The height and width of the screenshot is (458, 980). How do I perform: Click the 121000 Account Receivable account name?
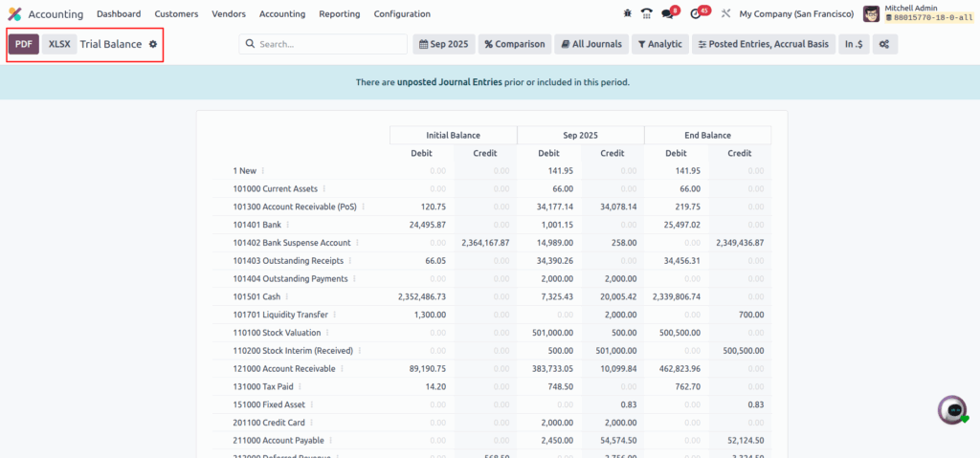coord(284,369)
